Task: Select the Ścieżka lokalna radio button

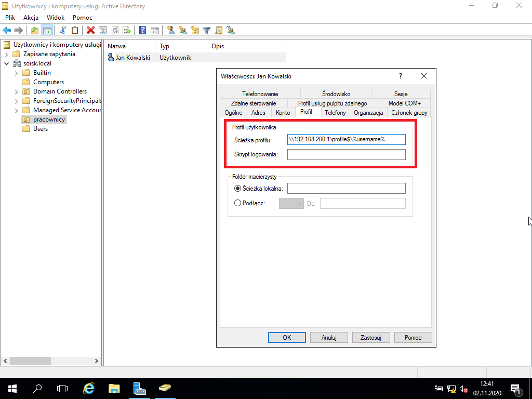Action: click(x=237, y=188)
